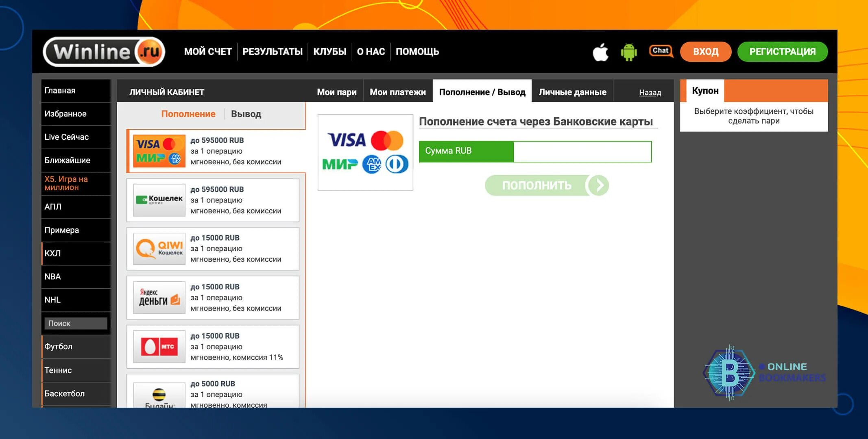Open Мои пари section

point(337,92)
